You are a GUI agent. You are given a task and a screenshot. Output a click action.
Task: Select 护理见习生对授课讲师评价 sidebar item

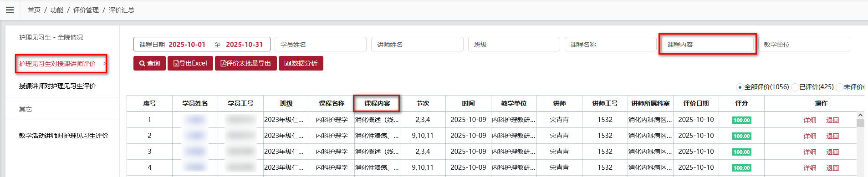57,64
